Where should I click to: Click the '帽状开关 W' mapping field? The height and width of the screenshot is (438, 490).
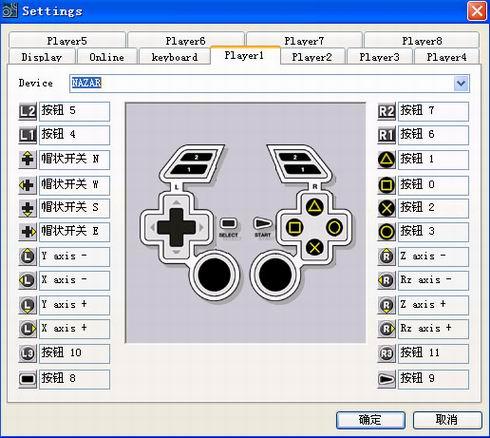point(74,185)
